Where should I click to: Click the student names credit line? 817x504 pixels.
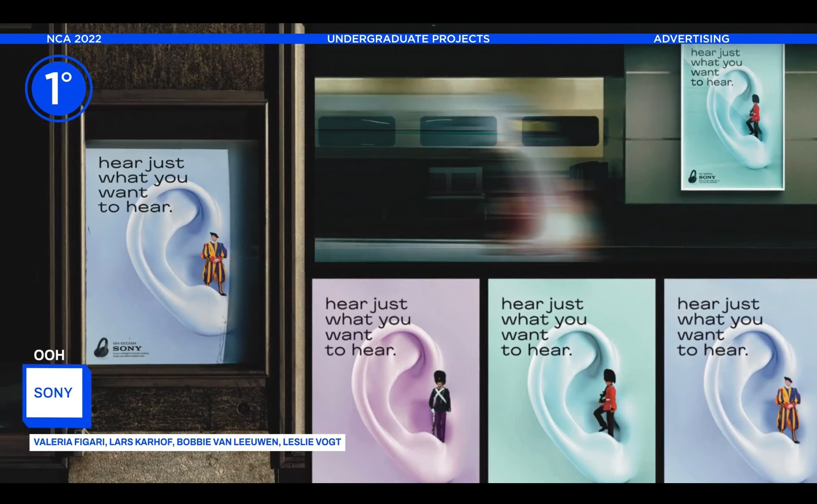coord(187,442)
